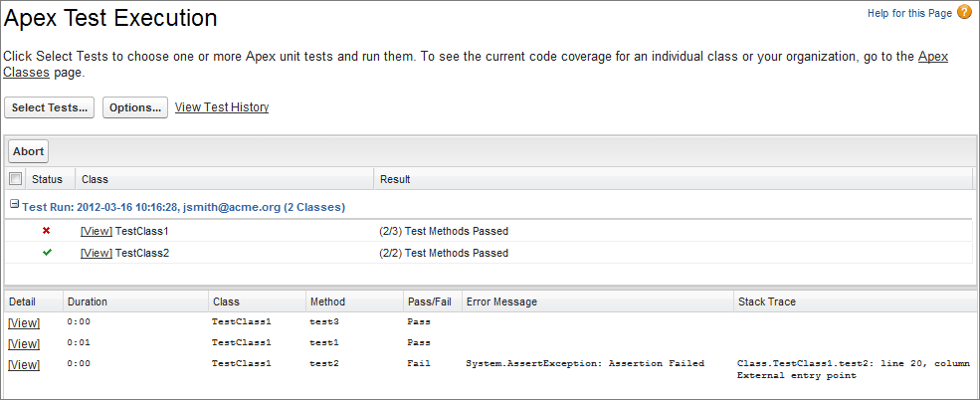Open Help for this Page link
Screen dimensions: 980x400
[909, 12]
